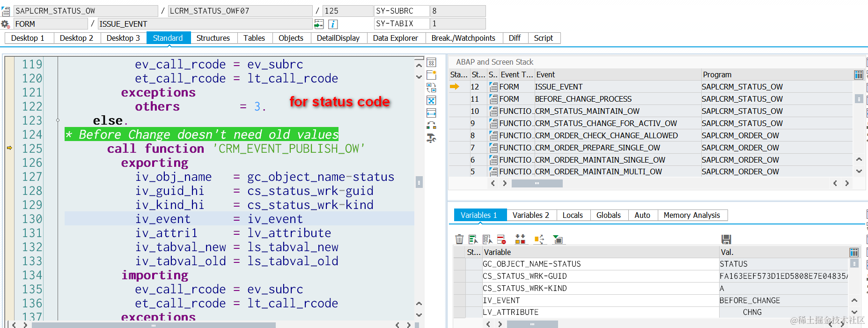This screenshot has width=868, height=328.
Task: Click the gray list-select icon in Variables toolbar
Action: [487, 239]
